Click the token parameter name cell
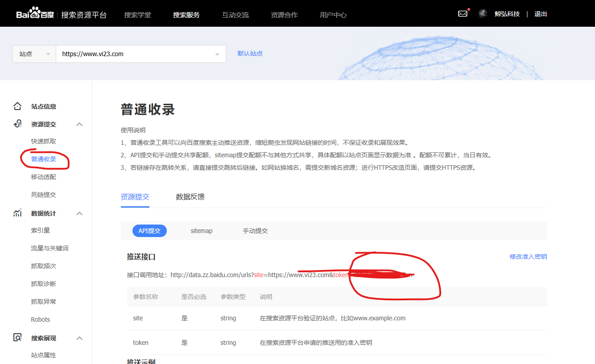Screen dimensions: 595x364 pyautogui.click(x=140, y=343)
